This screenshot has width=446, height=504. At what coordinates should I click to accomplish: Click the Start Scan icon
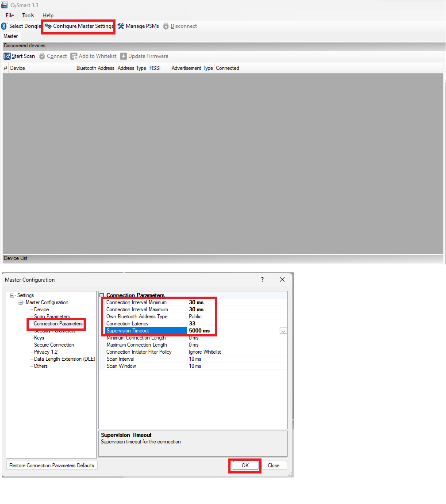[7, 56]
